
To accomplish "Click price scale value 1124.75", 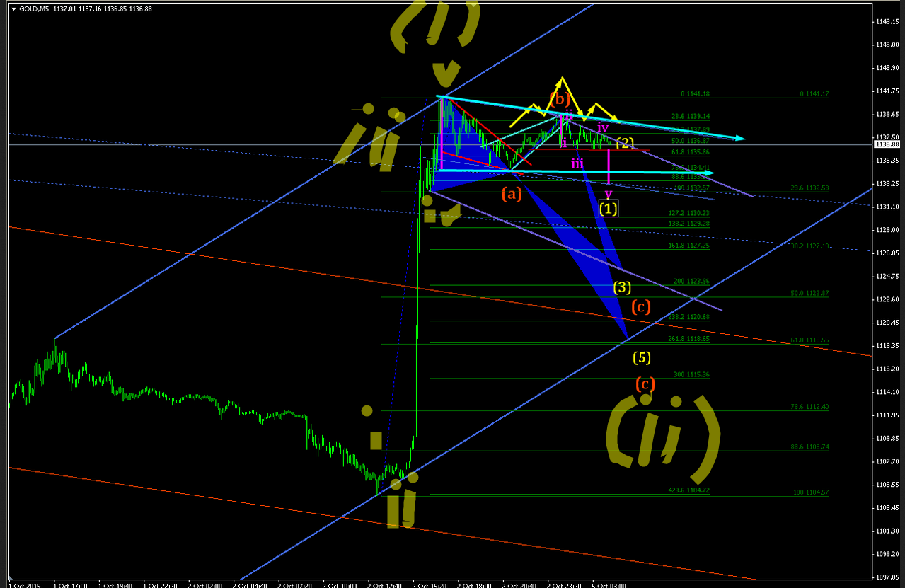I will (887, 276).
